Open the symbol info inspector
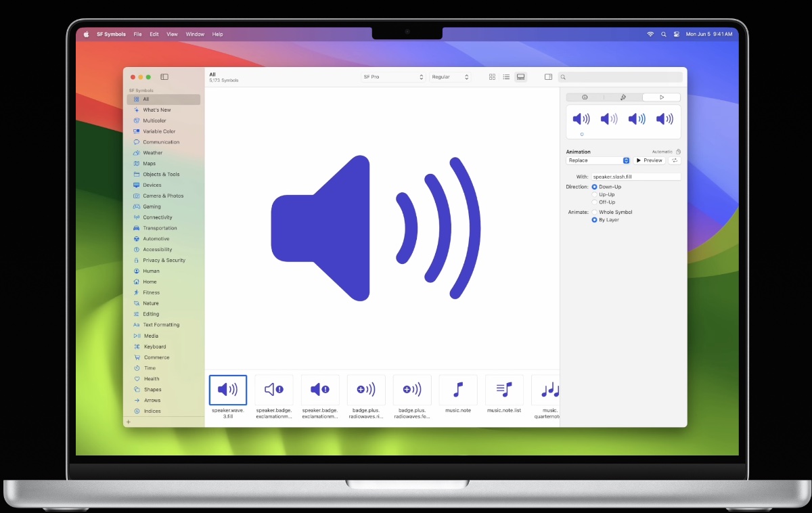 585,97
